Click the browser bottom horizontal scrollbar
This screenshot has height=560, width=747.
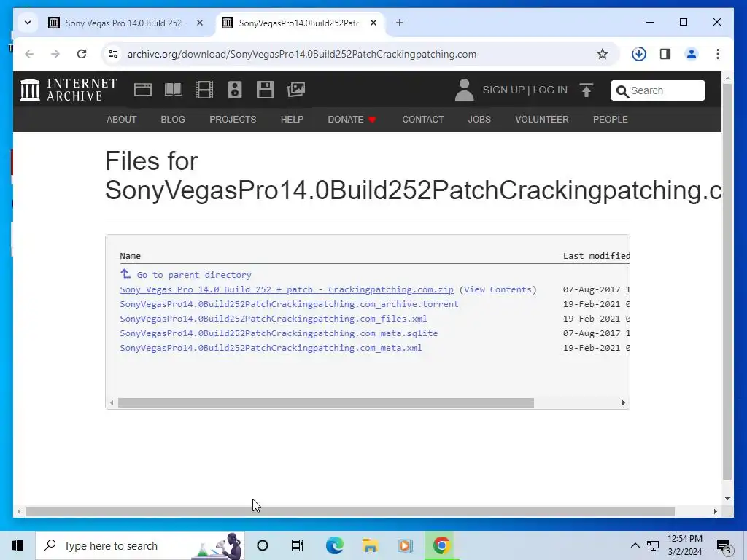coord(350,511)
